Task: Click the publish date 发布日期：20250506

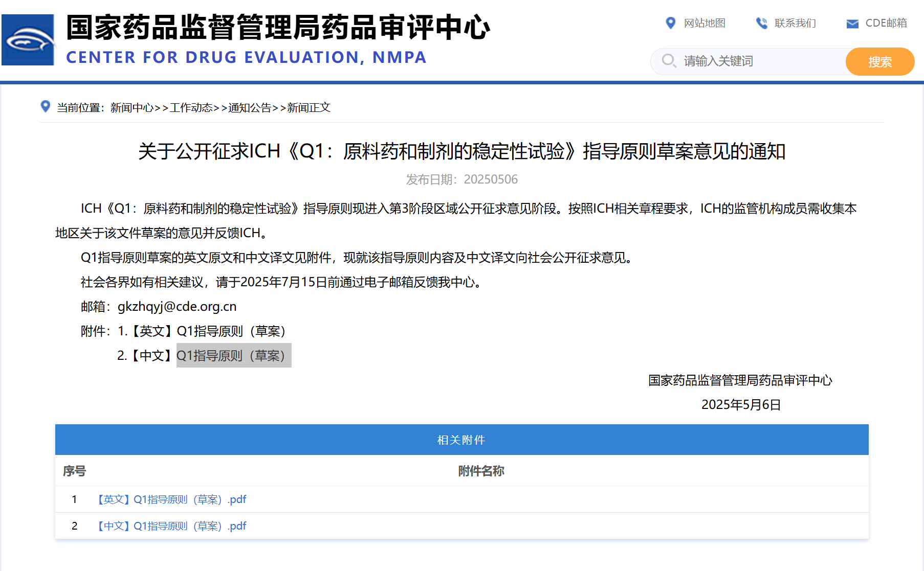Action: [x=462, y=179]
